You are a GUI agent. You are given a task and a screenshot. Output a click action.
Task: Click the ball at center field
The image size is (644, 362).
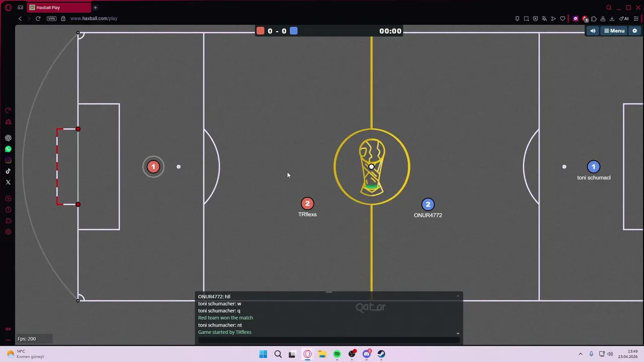[371, 167]
